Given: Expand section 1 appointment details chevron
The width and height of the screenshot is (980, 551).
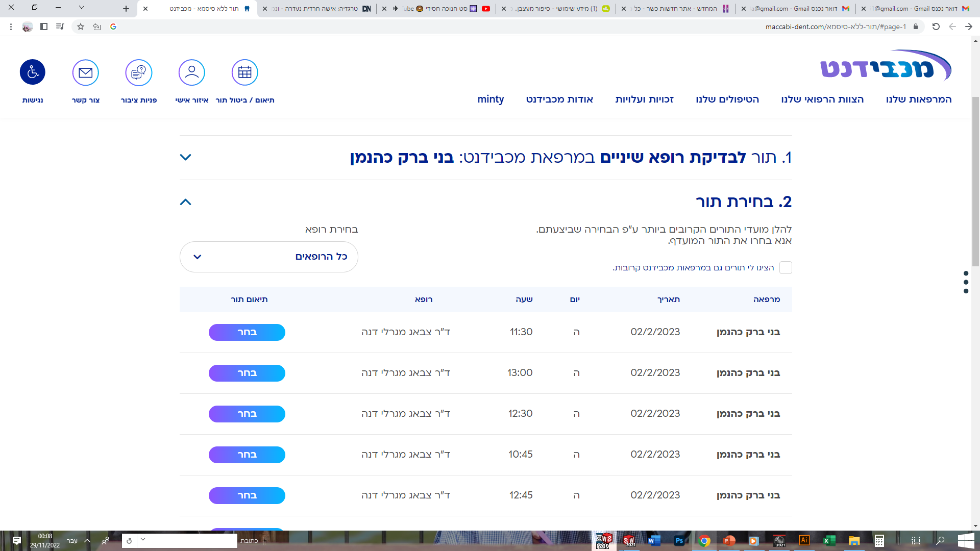Looking at the screenshot, I should click(x=186, y=157).
